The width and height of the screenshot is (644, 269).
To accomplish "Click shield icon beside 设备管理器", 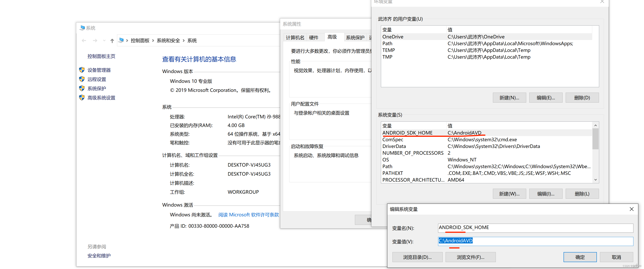I will [x=82, y=70].
